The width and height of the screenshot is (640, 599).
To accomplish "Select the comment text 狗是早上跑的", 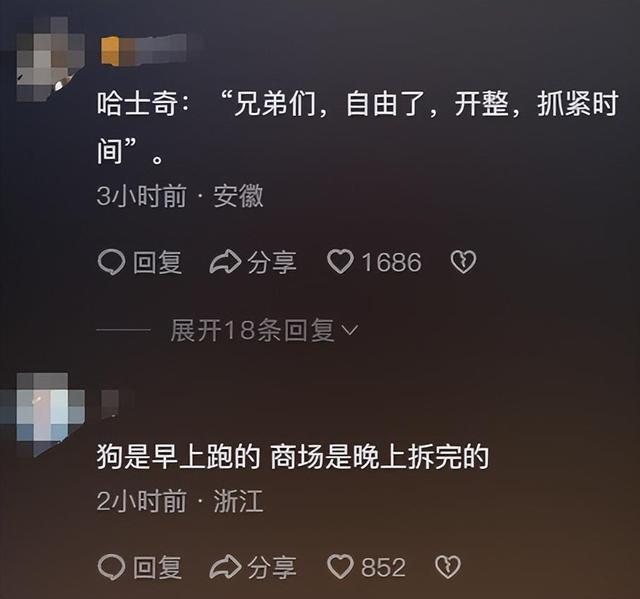I will (178, 457).
